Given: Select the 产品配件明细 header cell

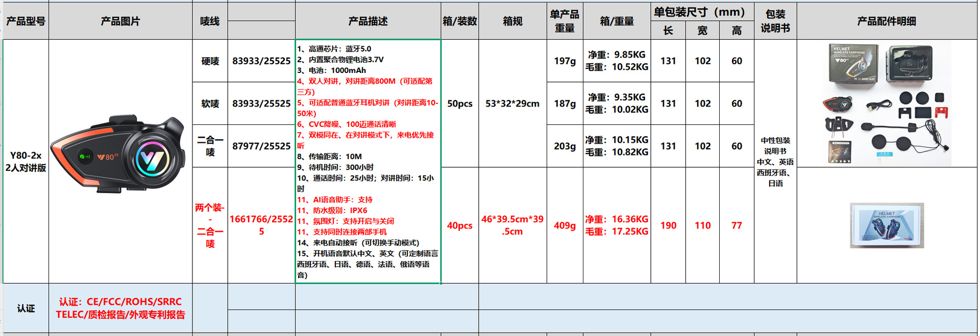Looking at the screenshot, I should point(887,21).
